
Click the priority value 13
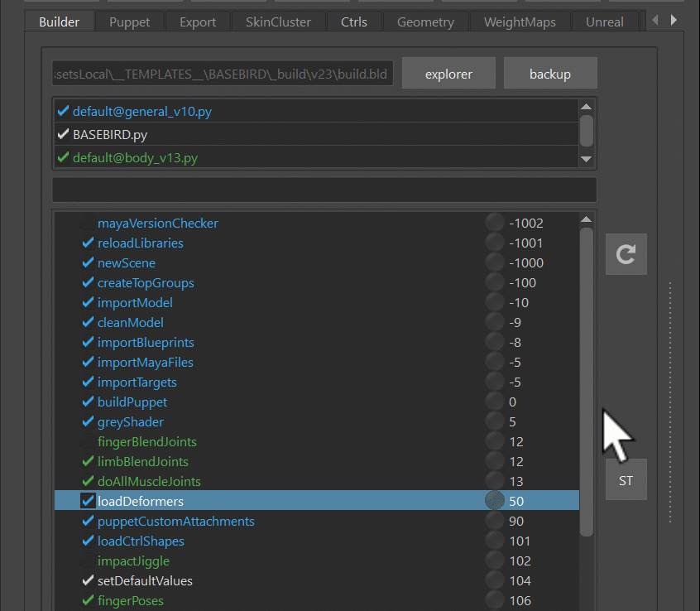pos(516,482)
